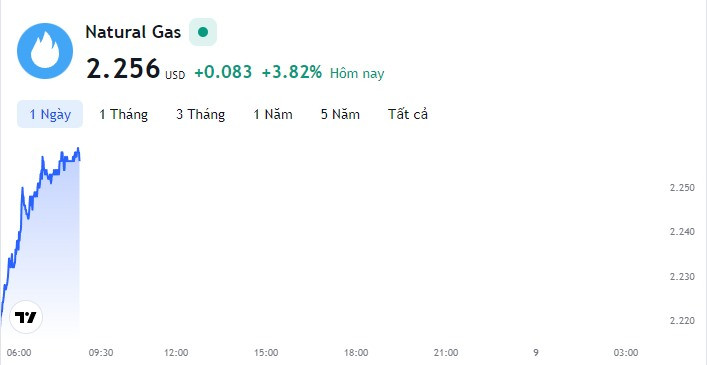Click the peak of the blue price line
The height and width of the screenshot is (365, 707).
tap(78, 148)
